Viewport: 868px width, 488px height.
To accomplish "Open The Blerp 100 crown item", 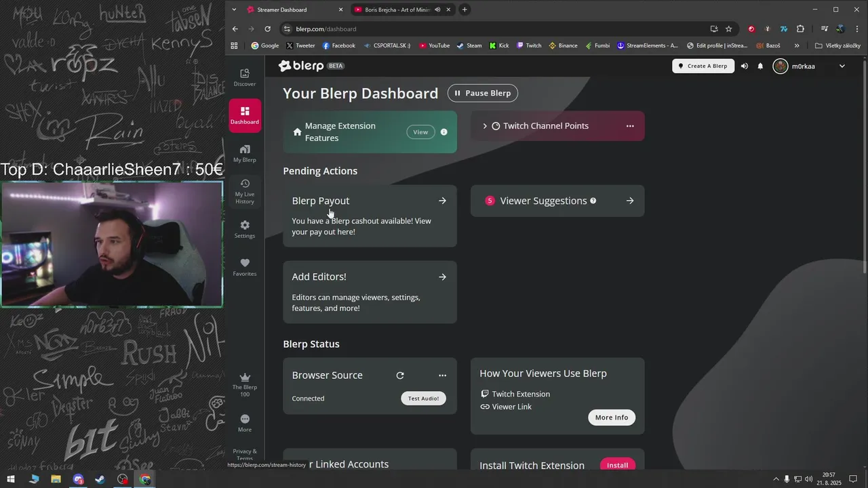I will click(x=245, y=384).
